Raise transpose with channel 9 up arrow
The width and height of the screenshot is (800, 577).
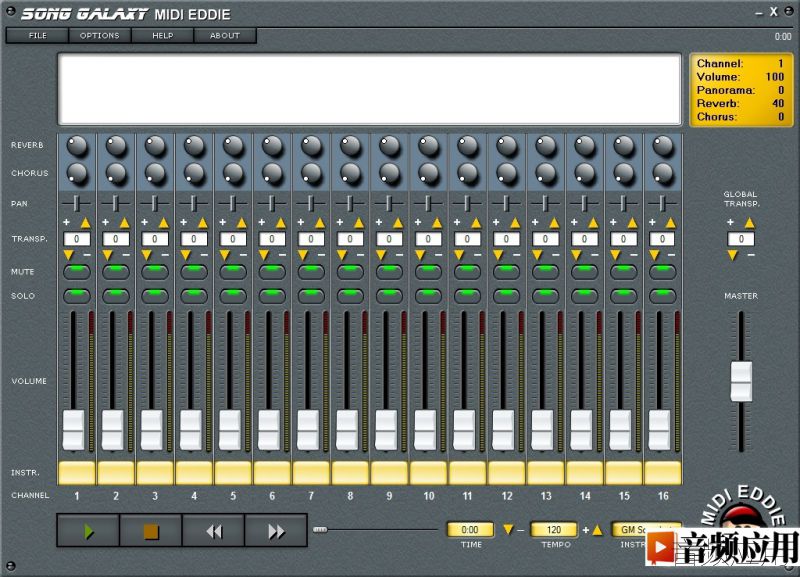397,223
